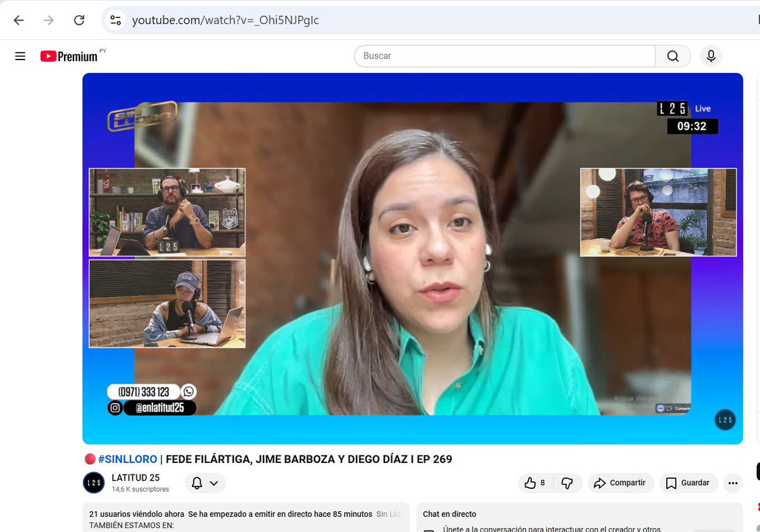Click the Chat en directo header
Screen dimensions: 760x532
click(450, 514)
